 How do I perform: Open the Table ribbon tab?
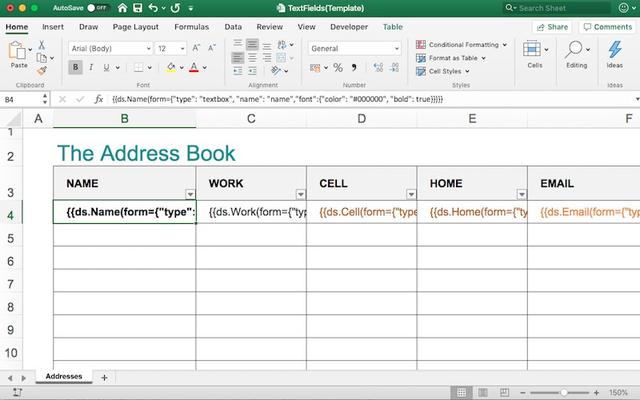coord(393,27)
